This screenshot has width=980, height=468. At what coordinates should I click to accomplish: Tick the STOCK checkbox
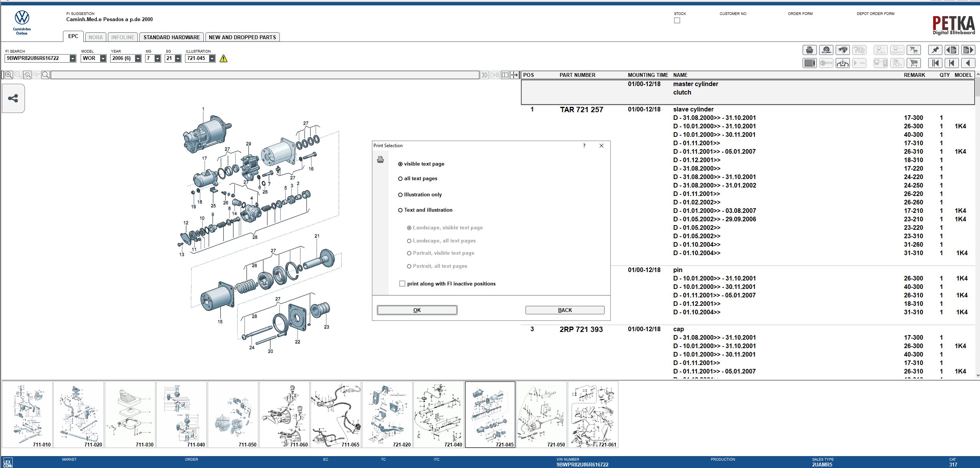677,20
